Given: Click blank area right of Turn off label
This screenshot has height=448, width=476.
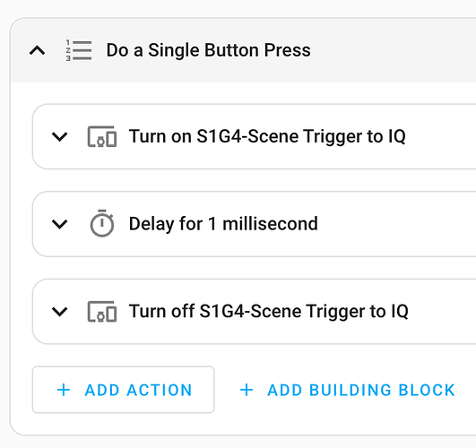Looking at the screenshot, I should [442, 312].
